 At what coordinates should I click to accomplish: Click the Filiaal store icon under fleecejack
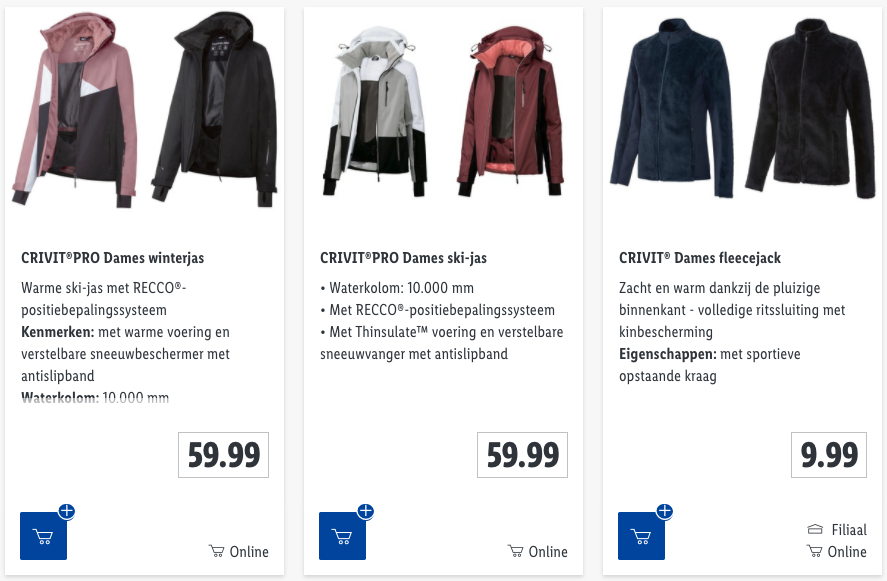point(815,529)
